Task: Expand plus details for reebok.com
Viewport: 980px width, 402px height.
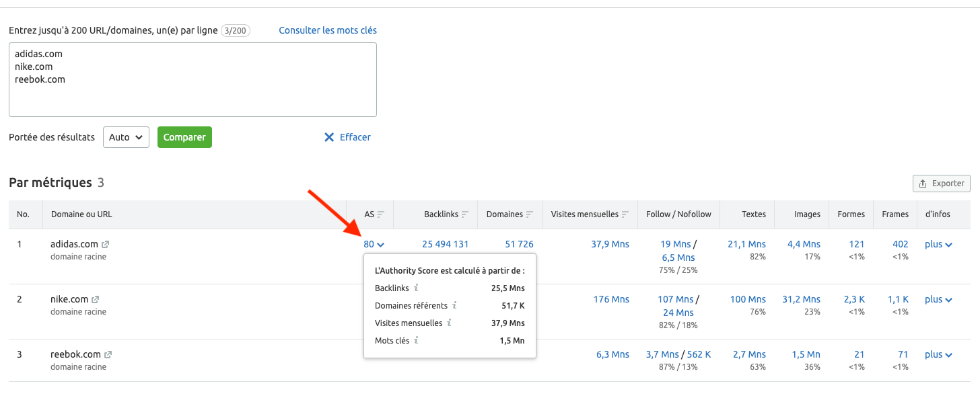Action: pos(938,354)
